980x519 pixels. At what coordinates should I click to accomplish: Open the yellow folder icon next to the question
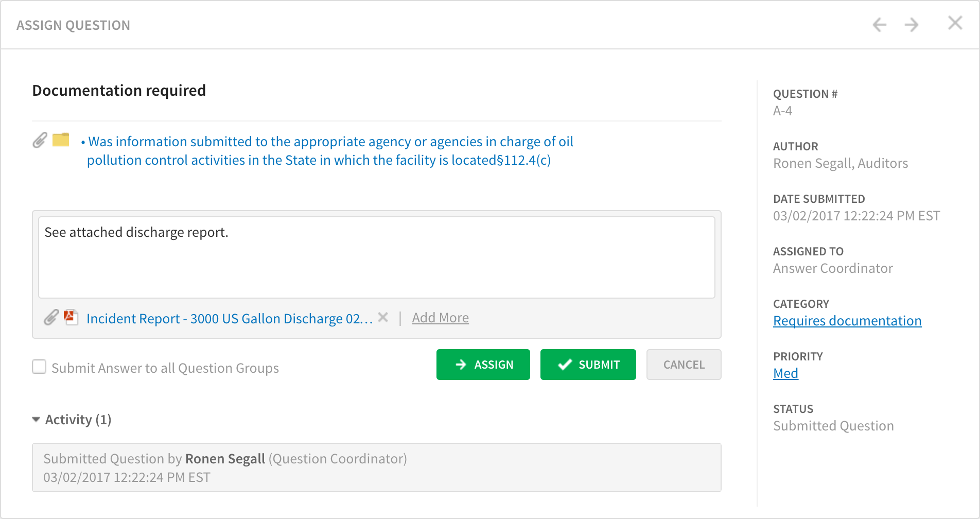(60, 140)
